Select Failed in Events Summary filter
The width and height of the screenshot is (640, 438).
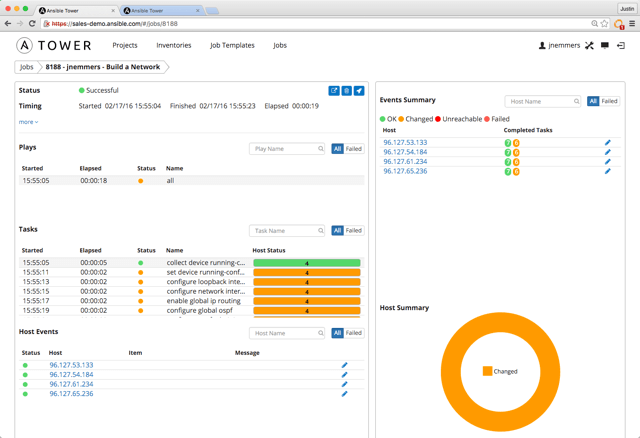click(609, 101)
